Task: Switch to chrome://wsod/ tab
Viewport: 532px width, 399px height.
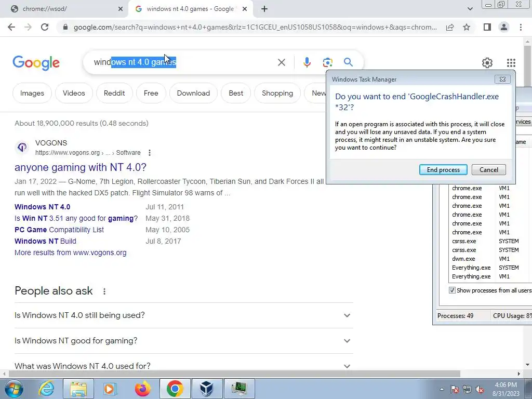Action: pos(64,9)
